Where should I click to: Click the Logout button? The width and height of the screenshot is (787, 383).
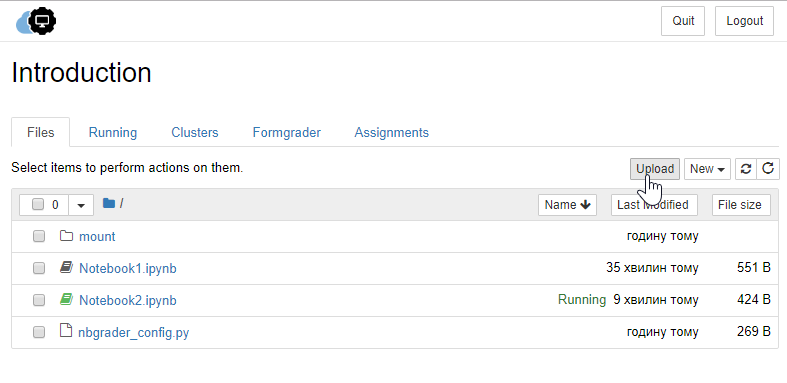coord(744,21)
